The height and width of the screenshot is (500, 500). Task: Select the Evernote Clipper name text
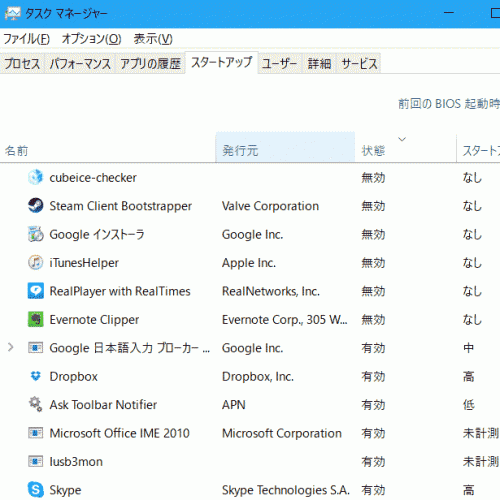tap(94, 320)
